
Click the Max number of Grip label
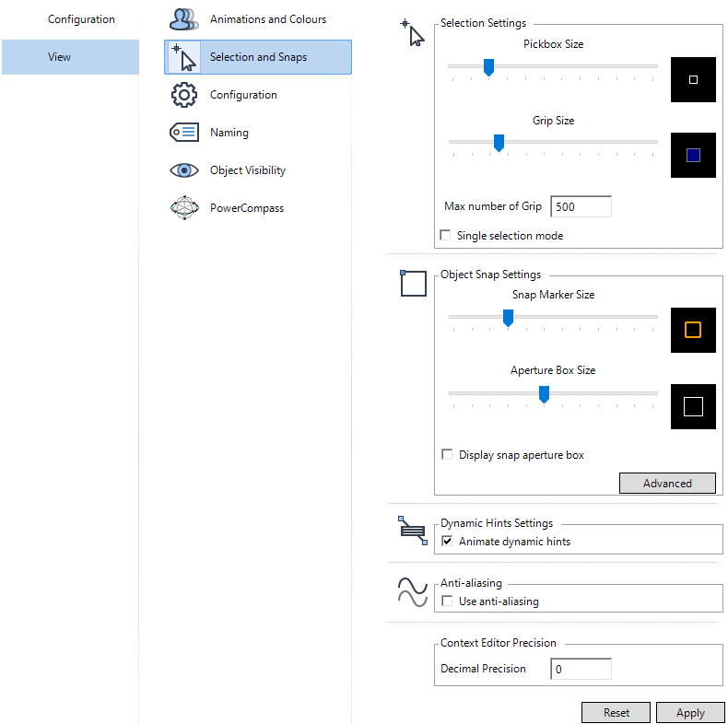point(493,206)
